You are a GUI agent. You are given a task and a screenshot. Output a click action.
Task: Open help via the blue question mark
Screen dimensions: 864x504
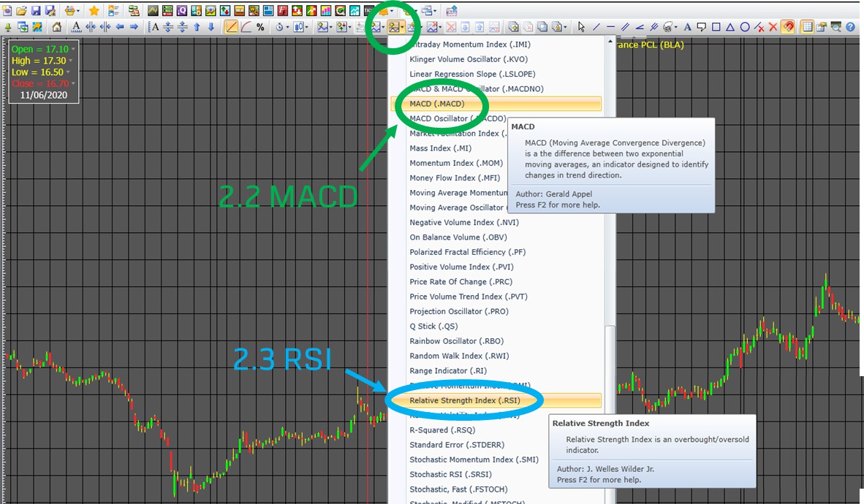(x=851, y=27)
